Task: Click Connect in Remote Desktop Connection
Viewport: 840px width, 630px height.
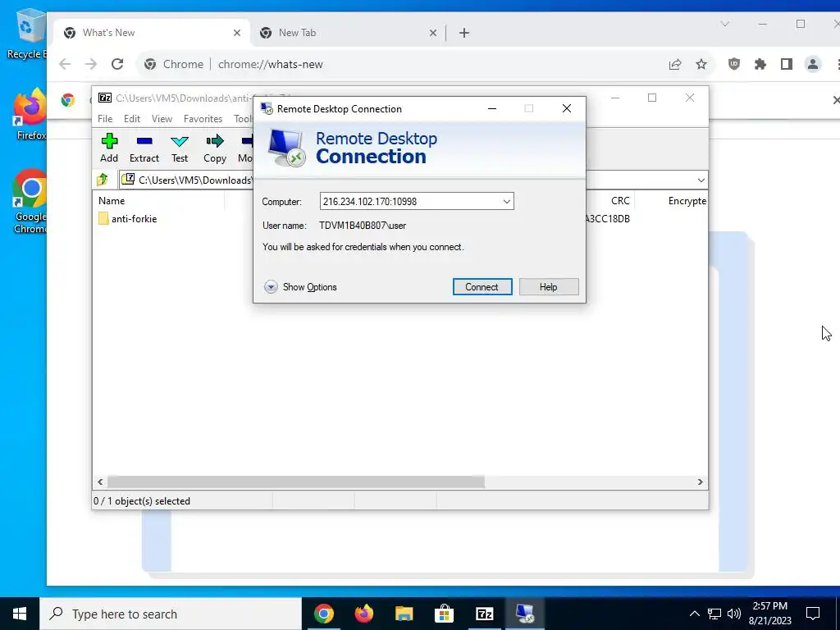Action: point(482,286)
